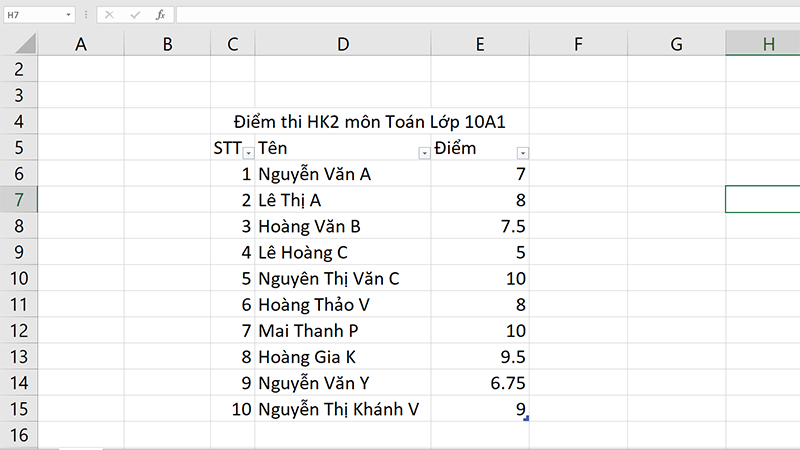Select column D header
This screenshot has width=800, height=450.
point(343,44)
